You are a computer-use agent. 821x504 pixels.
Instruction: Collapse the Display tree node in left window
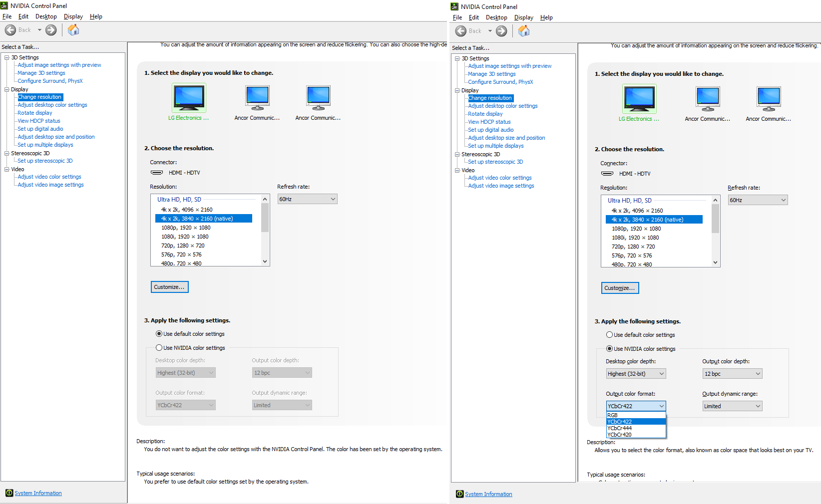(x=7, y=89)
